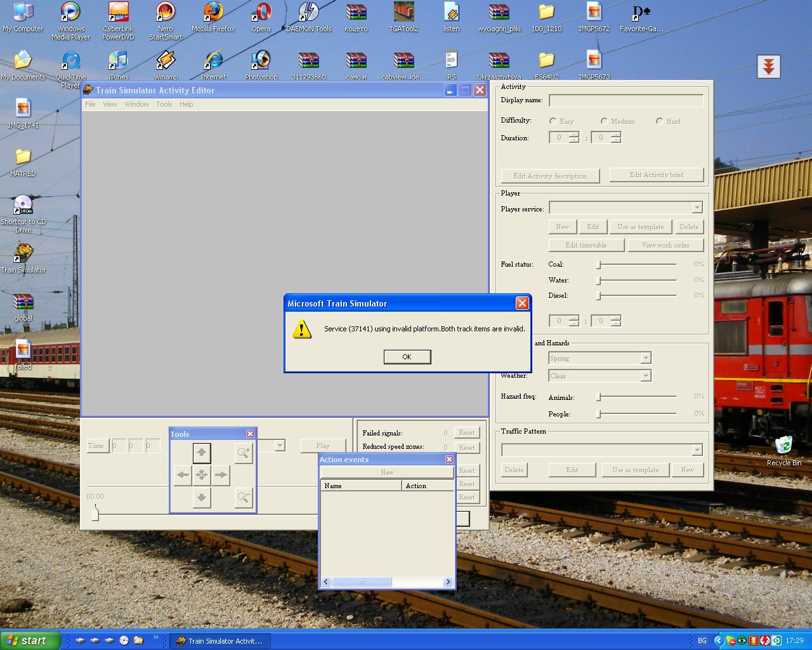Open the HATRED folder icon
812x650 pixels.
pos(23,162)
